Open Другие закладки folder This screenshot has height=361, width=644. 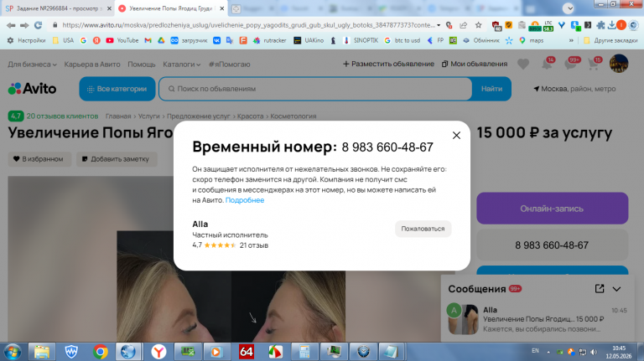[610, 40]
